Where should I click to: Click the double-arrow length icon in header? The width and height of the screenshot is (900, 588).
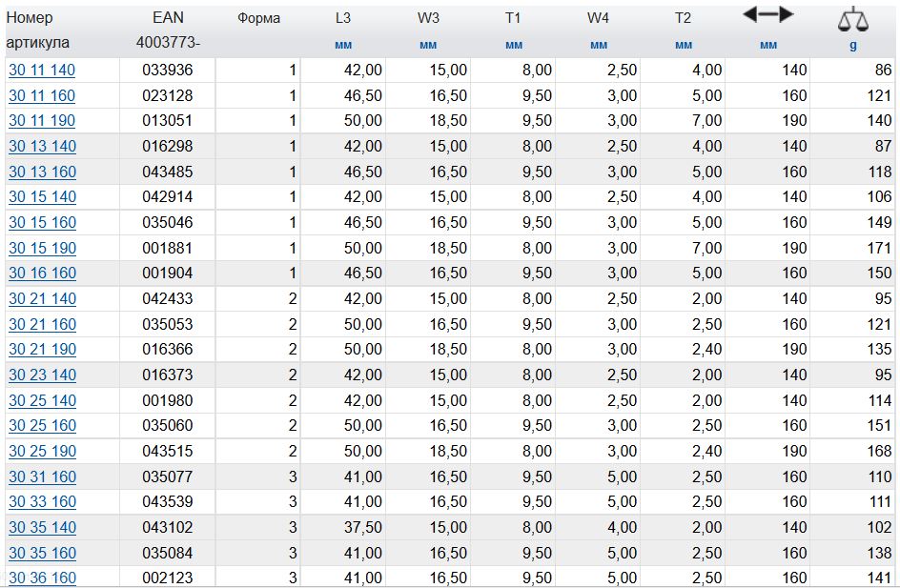click(767, 14)
